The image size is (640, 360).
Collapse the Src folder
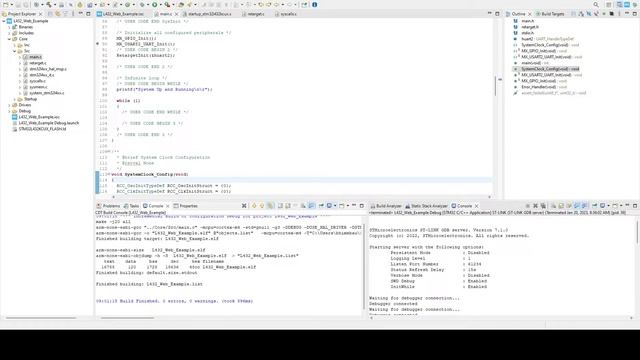point(15,51)
